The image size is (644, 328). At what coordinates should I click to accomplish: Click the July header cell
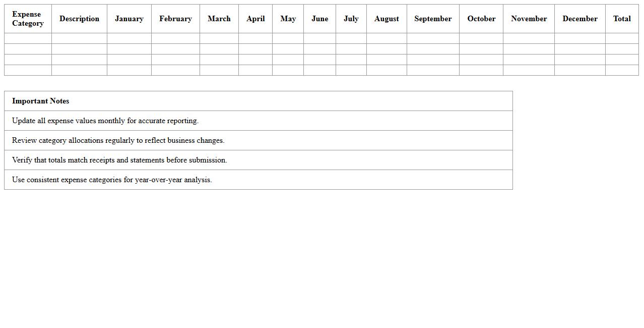point(351,19)
